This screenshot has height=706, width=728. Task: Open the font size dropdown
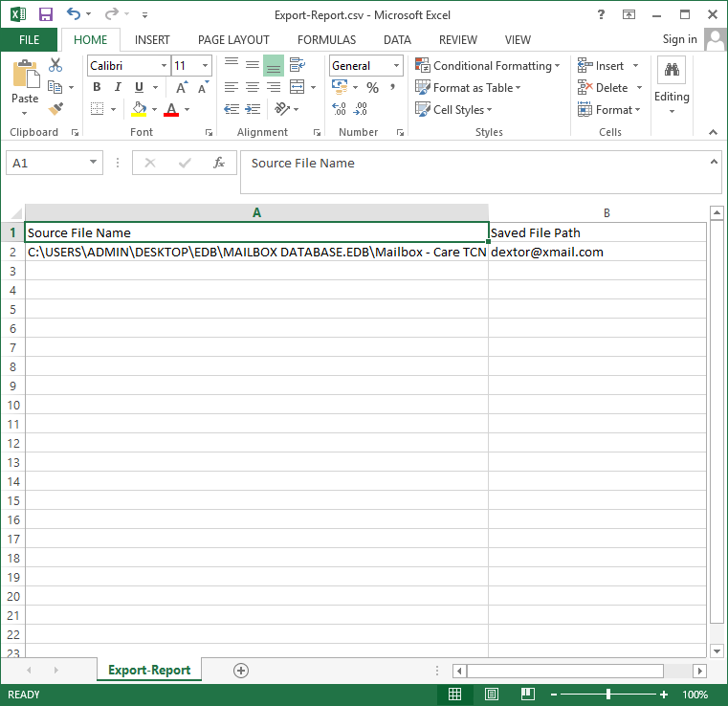[205, 65]
